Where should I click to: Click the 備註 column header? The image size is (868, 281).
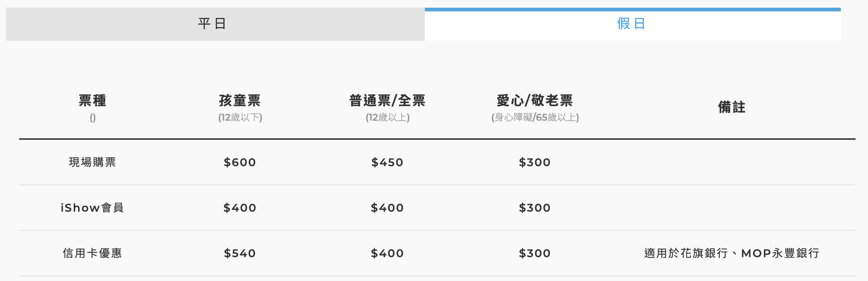[732, 107]
